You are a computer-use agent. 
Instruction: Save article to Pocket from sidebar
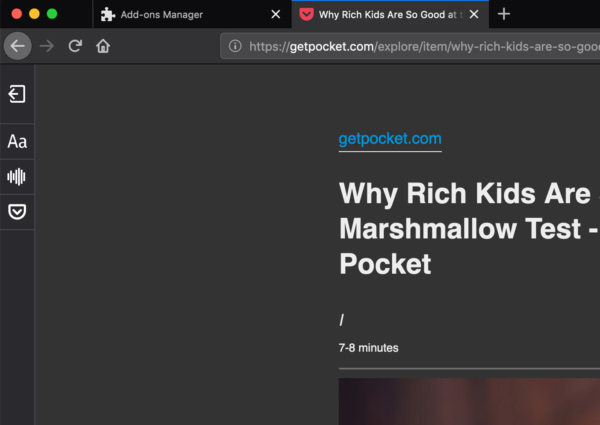[x=17, y=212]
